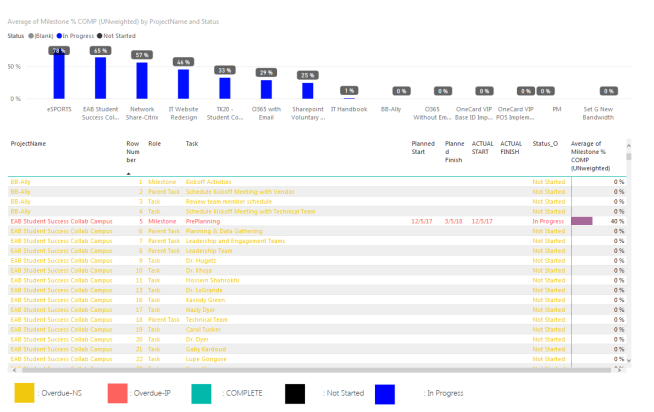The width and height of the screenshot is (654, 412).
Task: Click the 40% data bar in the table
Action: click(x=582, y=221)
